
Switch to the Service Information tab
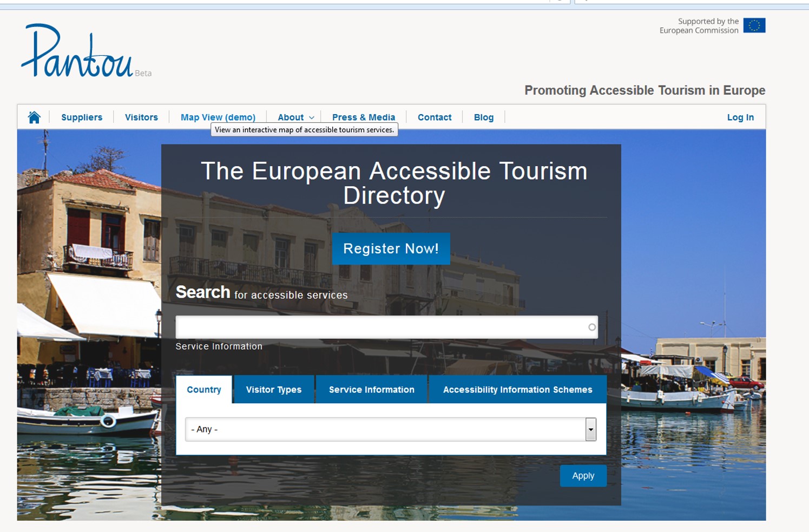(372, 390)
